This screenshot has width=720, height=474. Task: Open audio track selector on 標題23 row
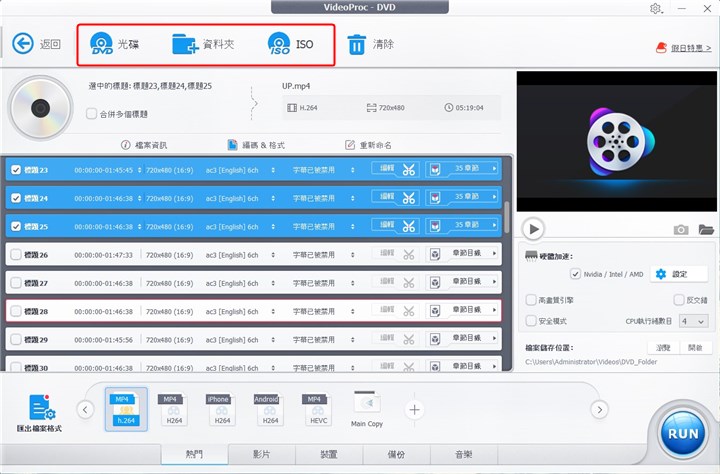[x=273, y=170]
